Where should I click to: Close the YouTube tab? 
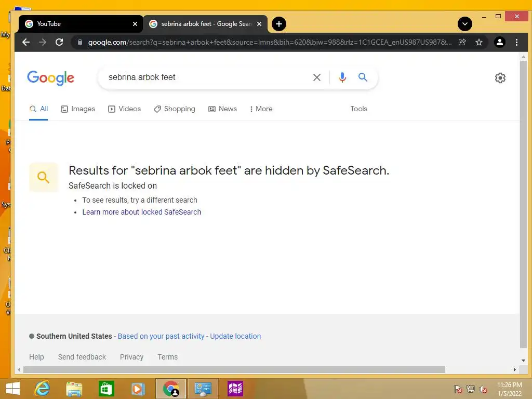pyautogui.click(x=135, y=24)
